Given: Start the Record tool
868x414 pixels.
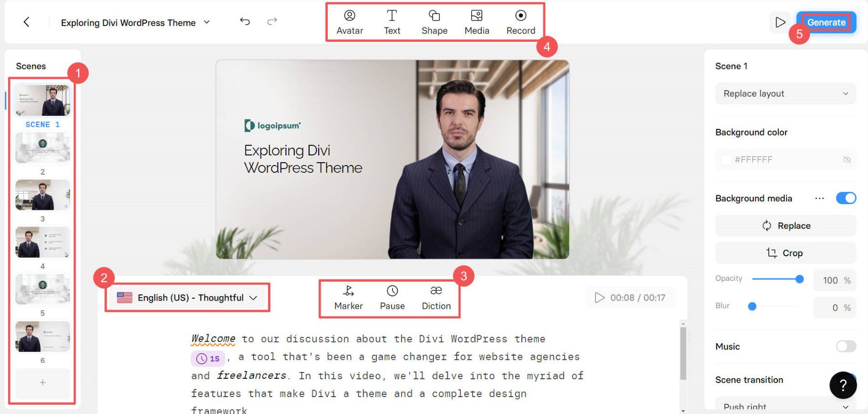Looking at the screenshot, I should coord(521,22).
